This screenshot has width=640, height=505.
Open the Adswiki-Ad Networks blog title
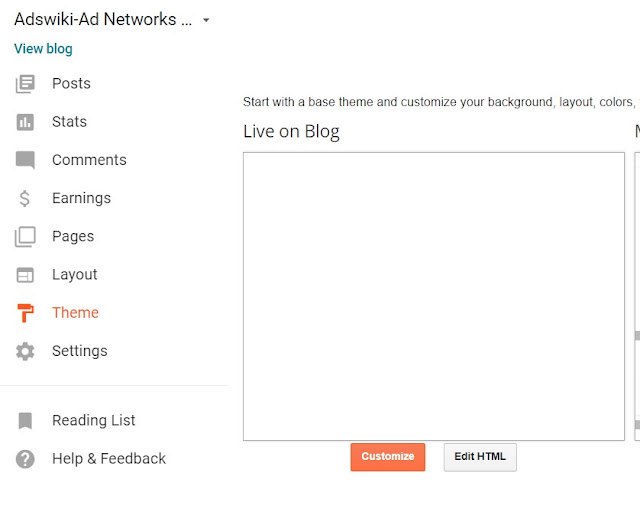[x=103, y=19]
